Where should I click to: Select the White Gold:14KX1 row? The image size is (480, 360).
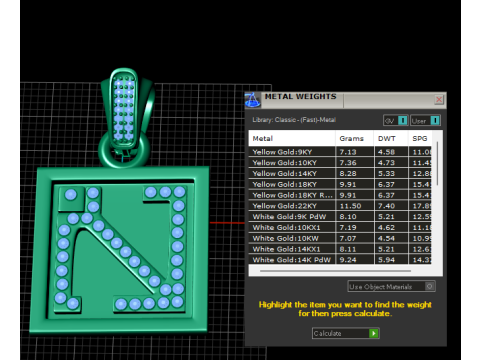pyautogui.click(x=340, y=249)
